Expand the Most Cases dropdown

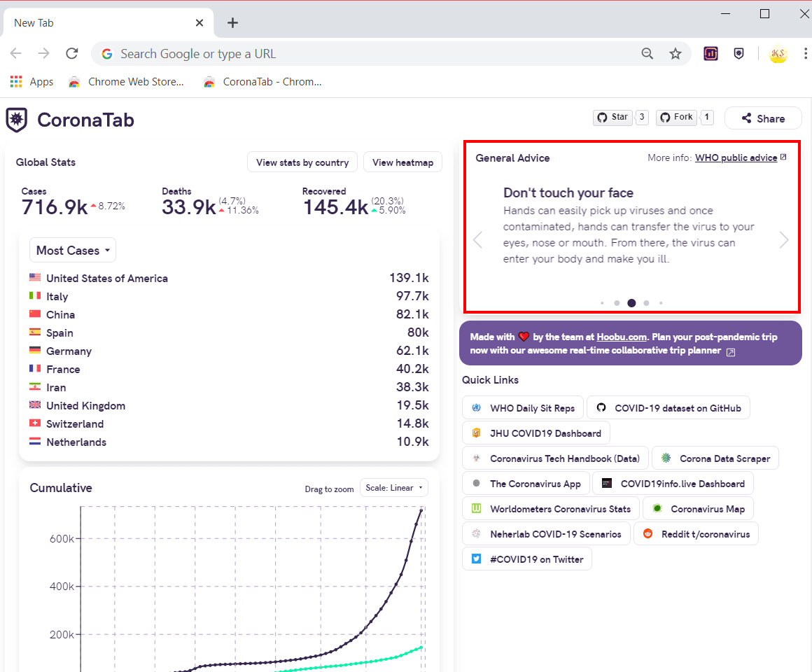point(73,251)
